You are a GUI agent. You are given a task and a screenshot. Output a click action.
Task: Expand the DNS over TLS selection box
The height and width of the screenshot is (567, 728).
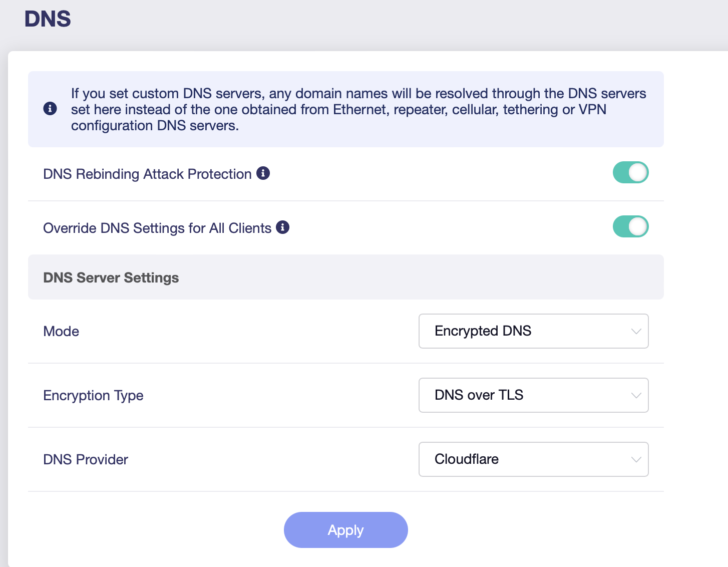533,395
